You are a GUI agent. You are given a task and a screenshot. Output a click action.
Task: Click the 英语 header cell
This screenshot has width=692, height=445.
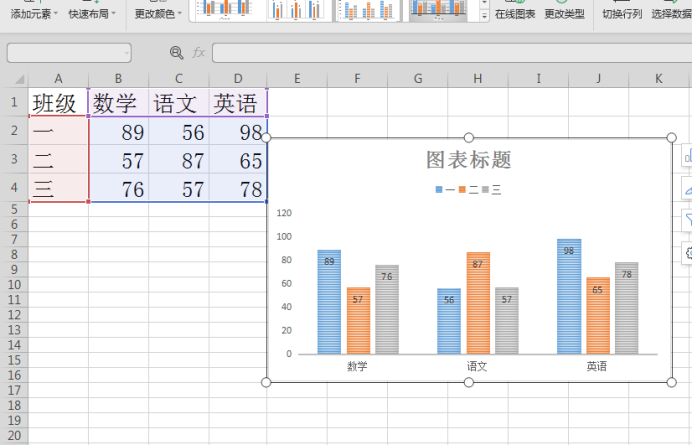(x=238, y=102)
